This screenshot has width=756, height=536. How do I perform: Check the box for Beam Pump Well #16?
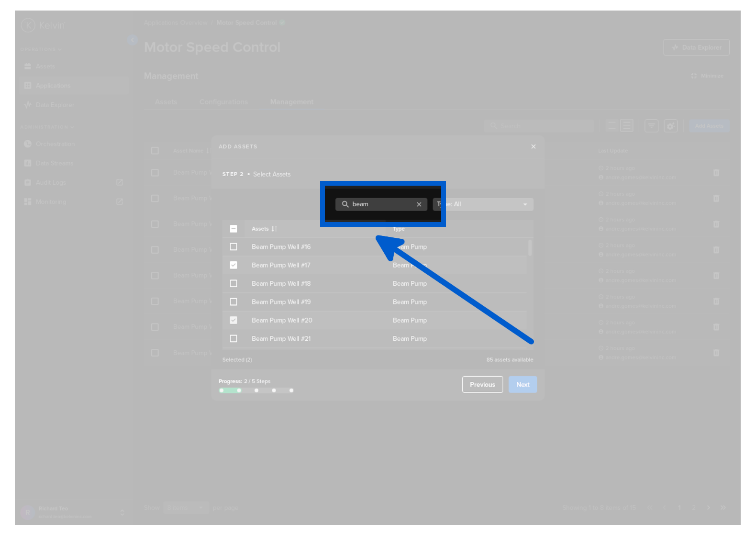click(233, 247)
